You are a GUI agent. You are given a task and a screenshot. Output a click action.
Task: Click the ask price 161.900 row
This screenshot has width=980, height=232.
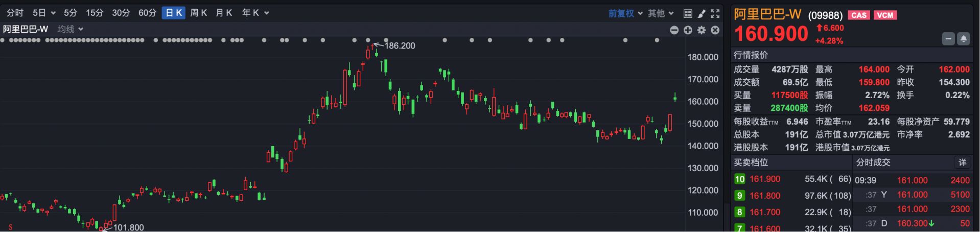click(792, 179)
